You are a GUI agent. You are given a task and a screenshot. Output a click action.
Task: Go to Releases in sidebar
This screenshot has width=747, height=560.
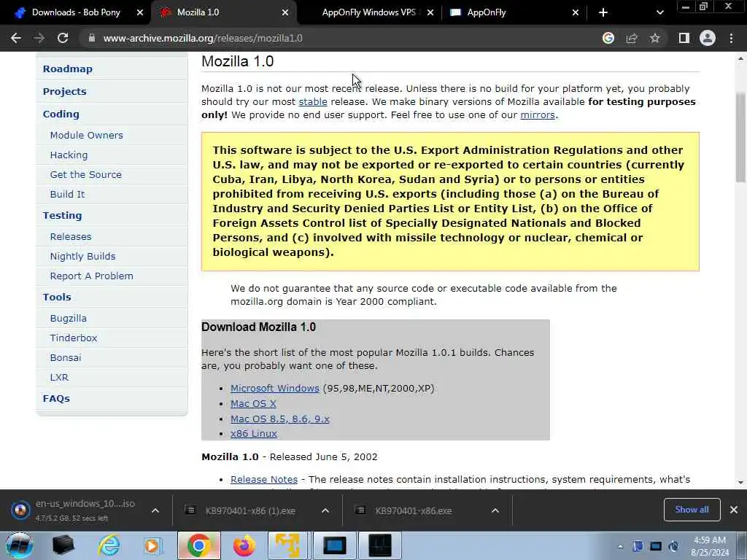click(71, 237)
